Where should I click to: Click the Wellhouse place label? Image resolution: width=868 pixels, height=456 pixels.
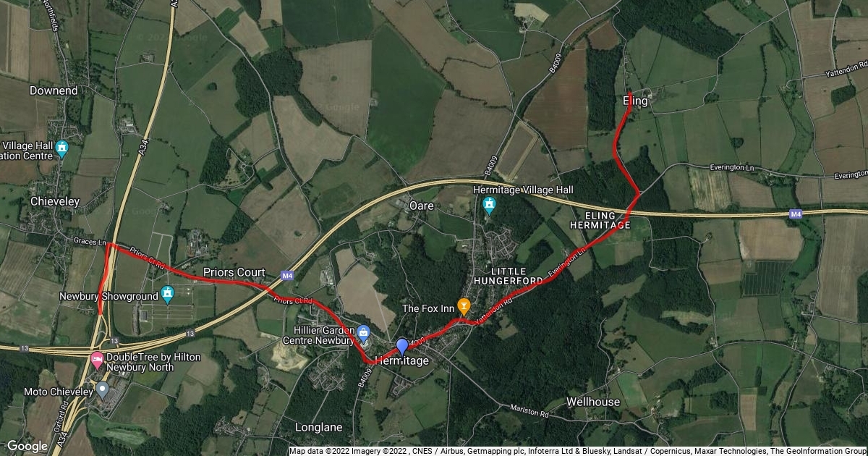pyautogui.click(x=593, y=401)
